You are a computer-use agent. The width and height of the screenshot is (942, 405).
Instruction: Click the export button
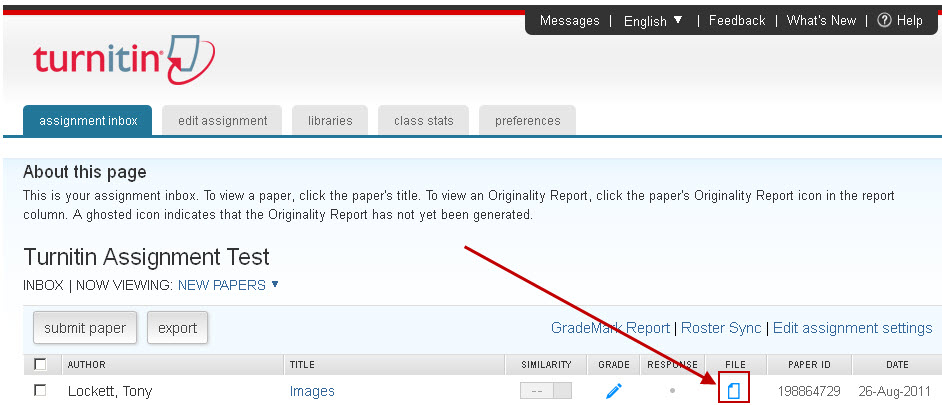click(x=177, y=328)
